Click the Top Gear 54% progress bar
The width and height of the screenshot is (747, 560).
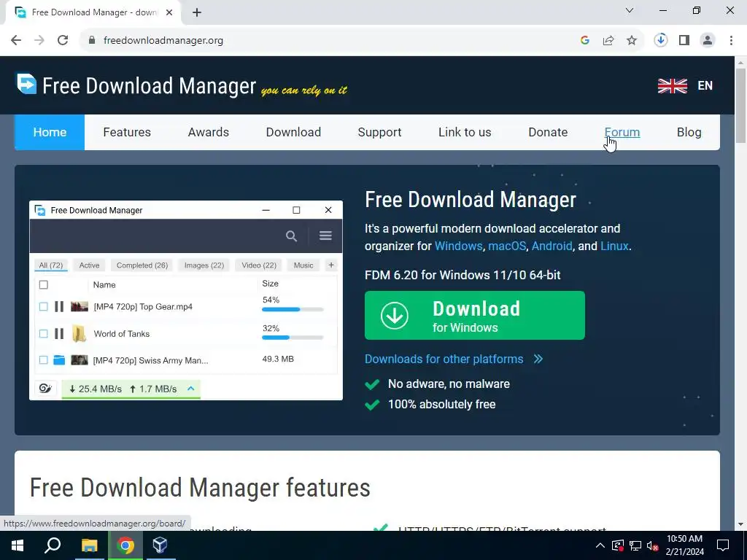[293, 309]
